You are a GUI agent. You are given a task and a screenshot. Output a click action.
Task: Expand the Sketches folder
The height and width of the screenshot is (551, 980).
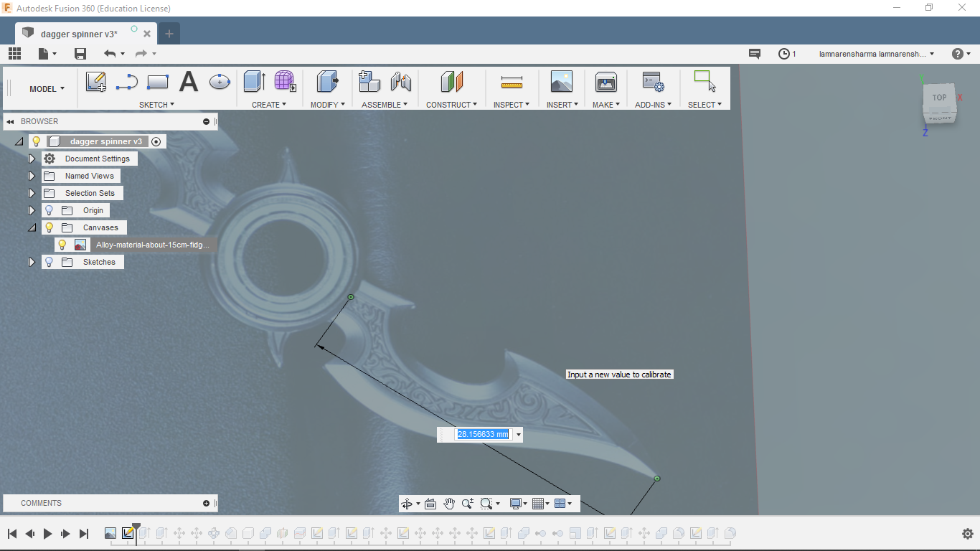[32, 262]
